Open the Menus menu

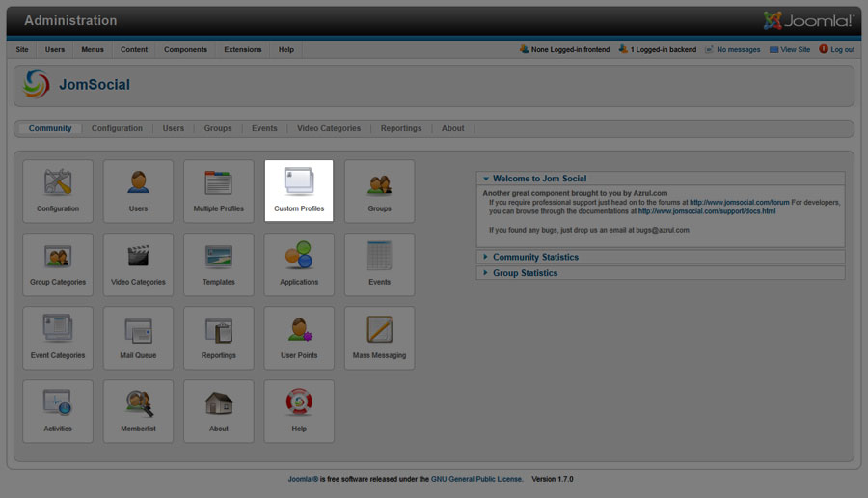click(93, 49)
